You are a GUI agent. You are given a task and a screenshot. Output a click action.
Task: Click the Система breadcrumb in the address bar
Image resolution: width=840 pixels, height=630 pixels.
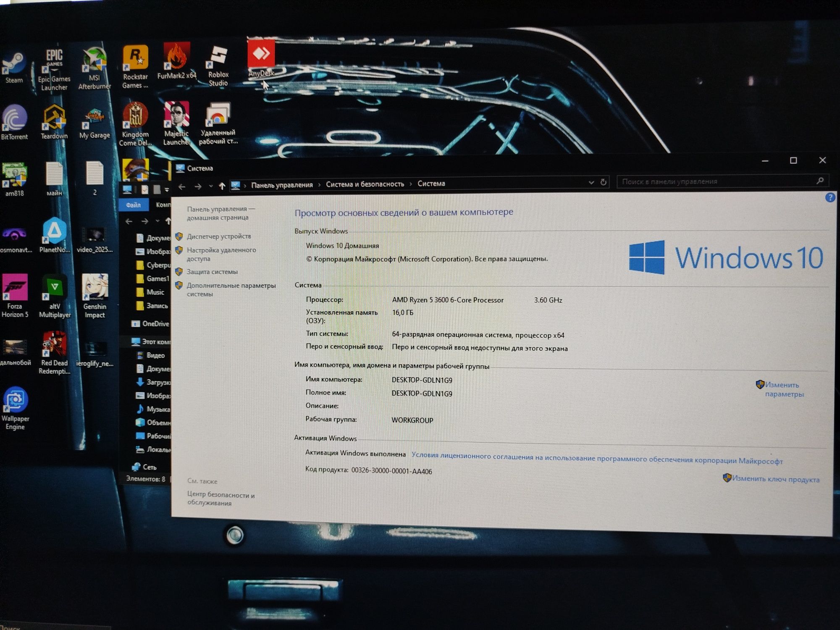click(x=431, y=184)
